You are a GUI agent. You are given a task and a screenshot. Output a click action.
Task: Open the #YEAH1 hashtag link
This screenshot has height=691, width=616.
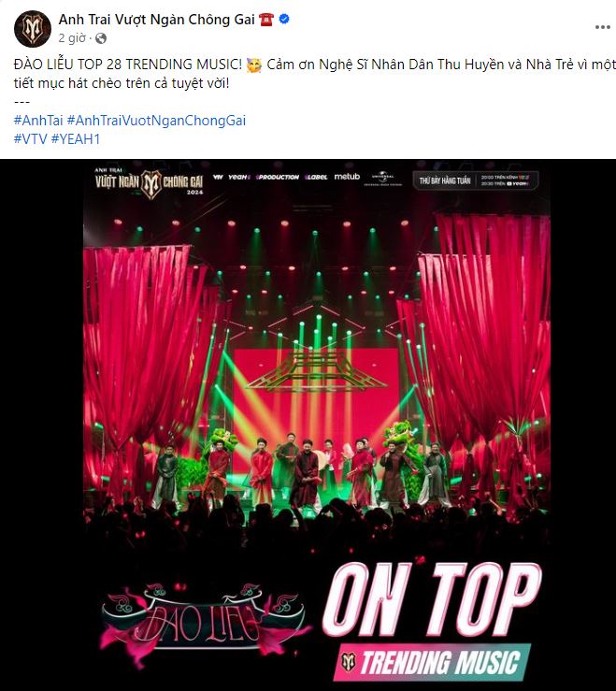point(76,138)
